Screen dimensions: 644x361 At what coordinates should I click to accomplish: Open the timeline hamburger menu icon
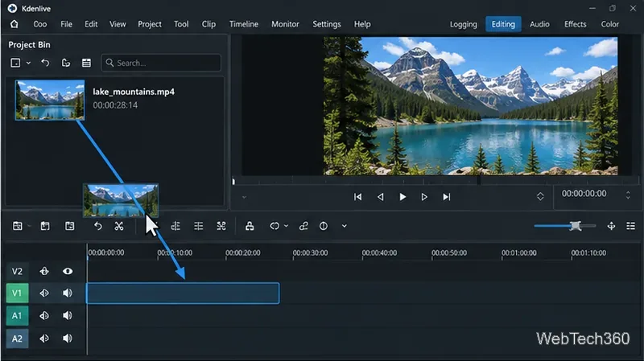click(x=631, y=226)
